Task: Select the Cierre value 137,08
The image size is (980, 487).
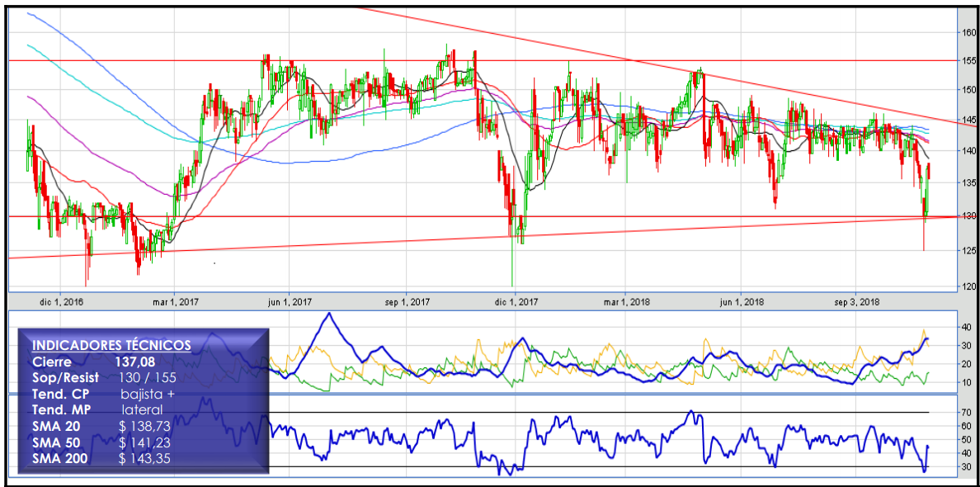Action: pos(136,362)
